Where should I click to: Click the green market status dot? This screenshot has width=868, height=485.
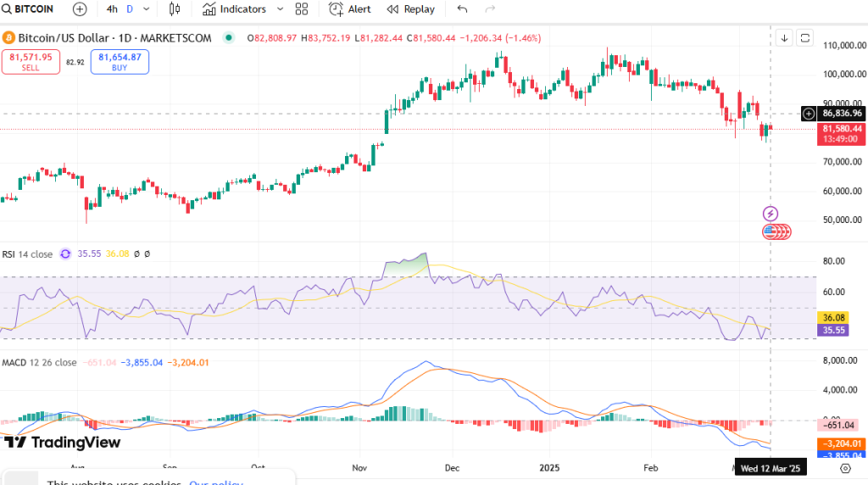(229, 37)
